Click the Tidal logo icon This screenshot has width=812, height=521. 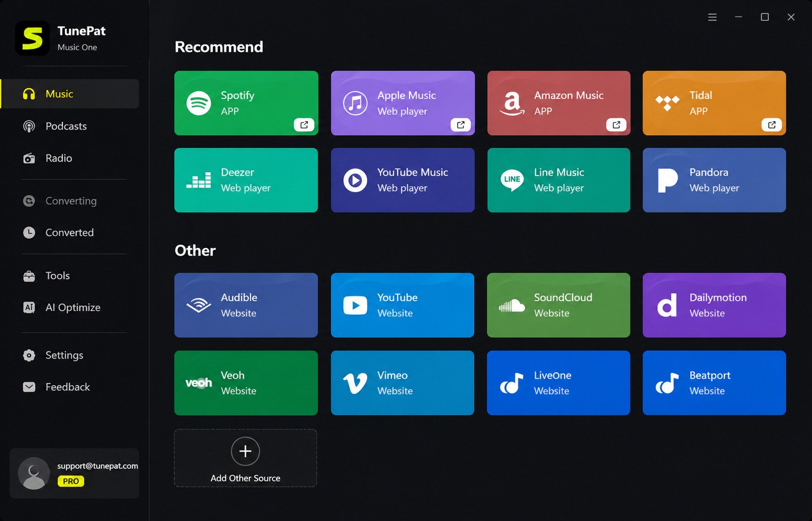click(667, 103)
